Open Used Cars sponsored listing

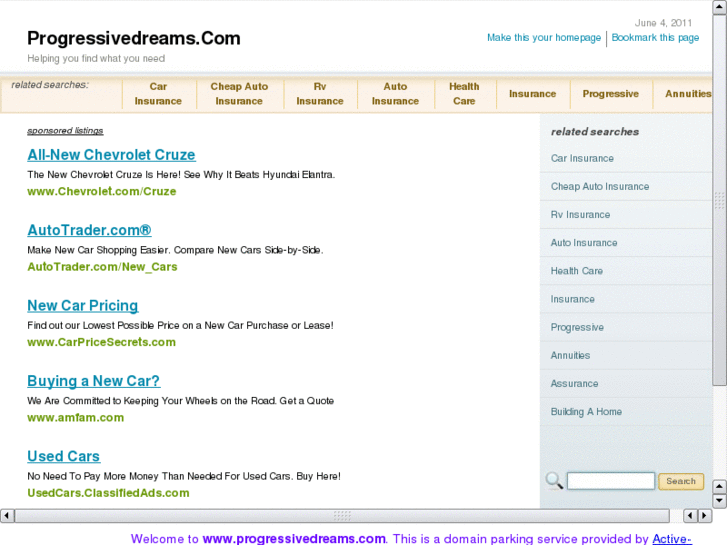[x=64, y=456]
